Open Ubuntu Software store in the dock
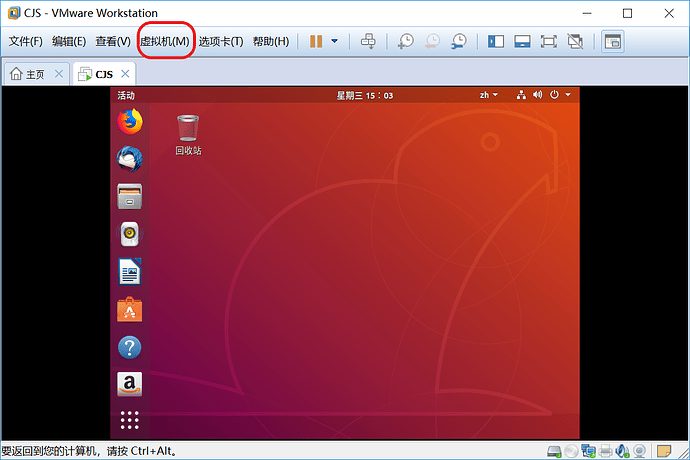 (x=130, y=309)
